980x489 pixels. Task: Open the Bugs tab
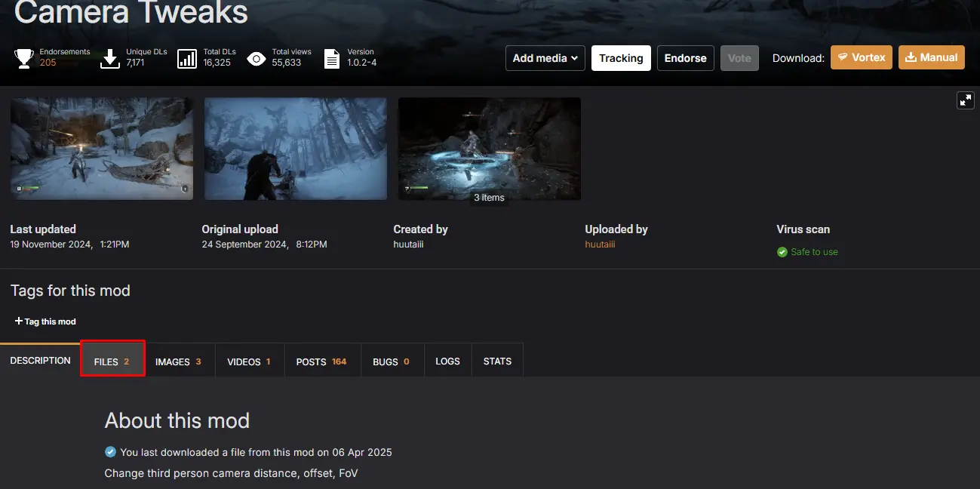pyautogui.click(x=392, y=361)
